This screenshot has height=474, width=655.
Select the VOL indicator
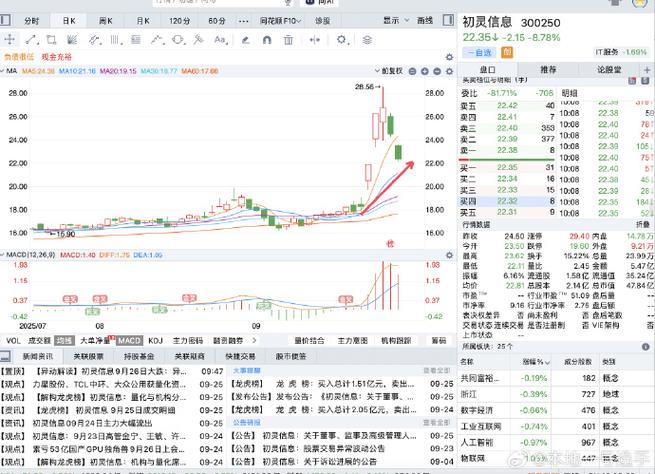(13, 341)
